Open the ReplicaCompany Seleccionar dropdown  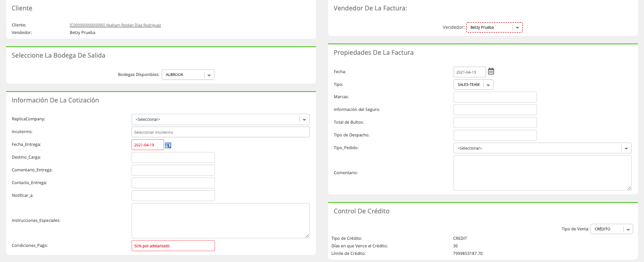point(221,119)
